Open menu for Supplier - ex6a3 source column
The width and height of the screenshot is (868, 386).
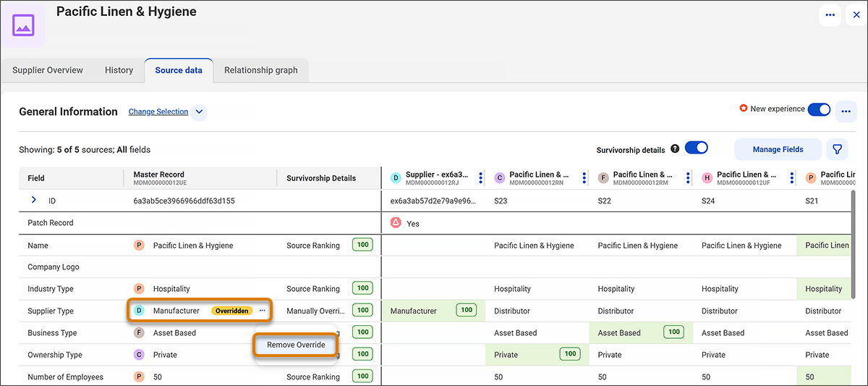(480, 178)
